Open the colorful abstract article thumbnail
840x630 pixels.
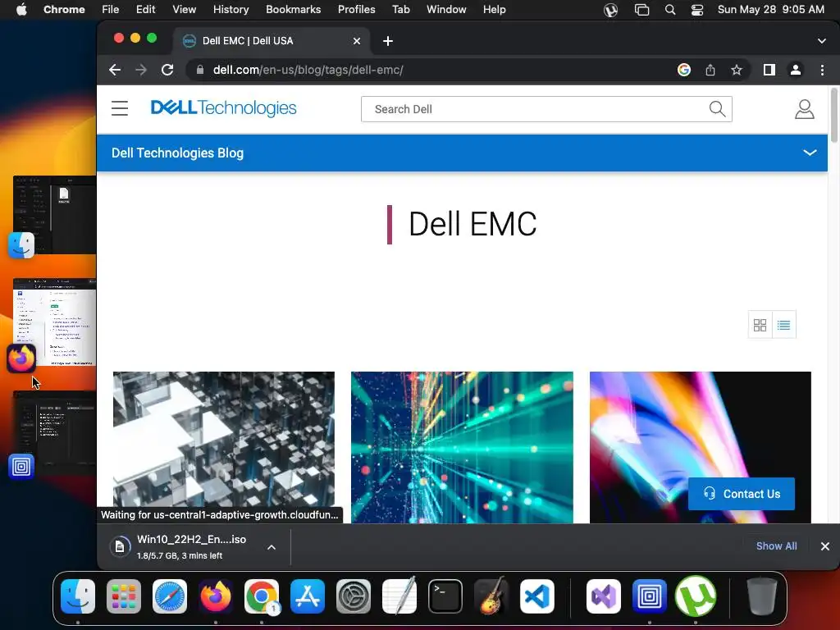click(x=701, y=447)
